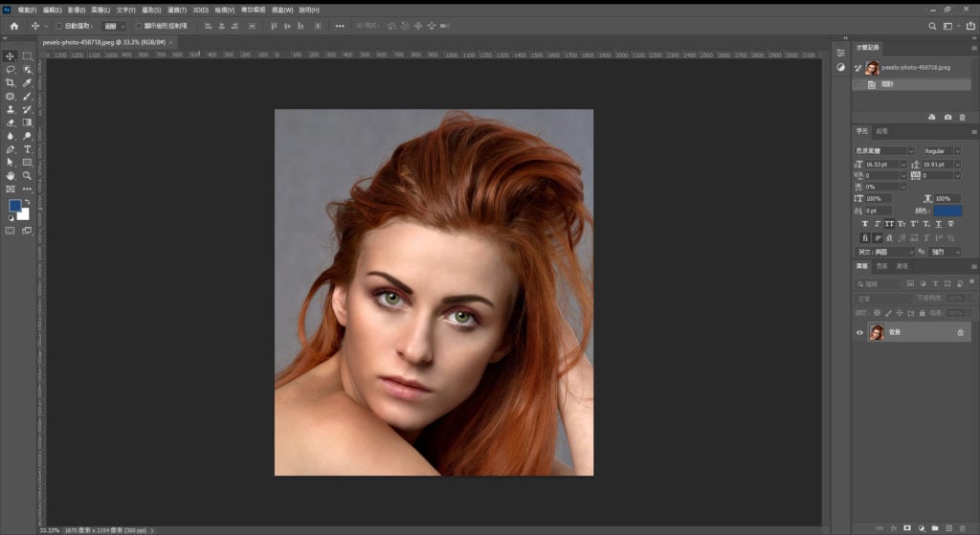Select the Crop tool
The height and width of the screenshot is (535, 980).
tap(11, 83)
